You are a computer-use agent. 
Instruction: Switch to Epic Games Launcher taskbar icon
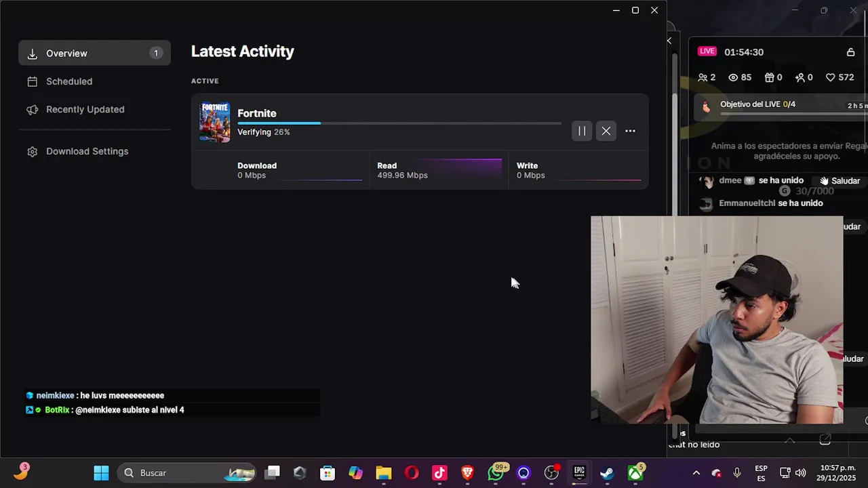tap(579, 473)
